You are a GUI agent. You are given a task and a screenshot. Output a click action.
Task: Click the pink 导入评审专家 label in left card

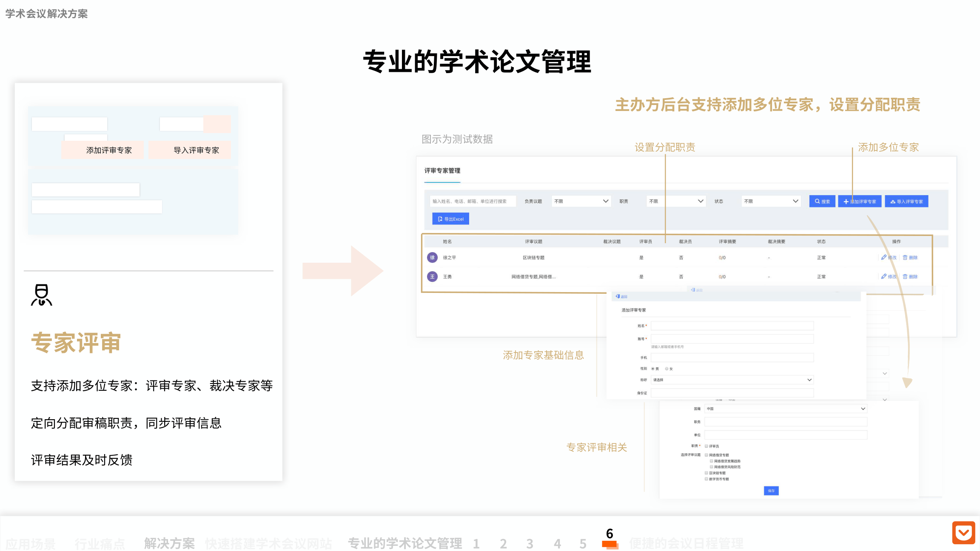pyautogui.click(x=196, y=150)
